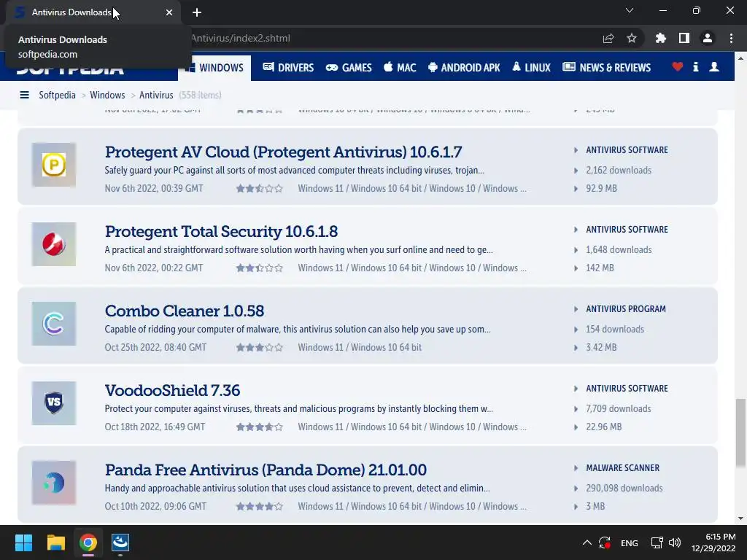Open the Protegent Total Security app icon
Image resolution: width=747 pixels, height=560 pixels.
(54, 244)
